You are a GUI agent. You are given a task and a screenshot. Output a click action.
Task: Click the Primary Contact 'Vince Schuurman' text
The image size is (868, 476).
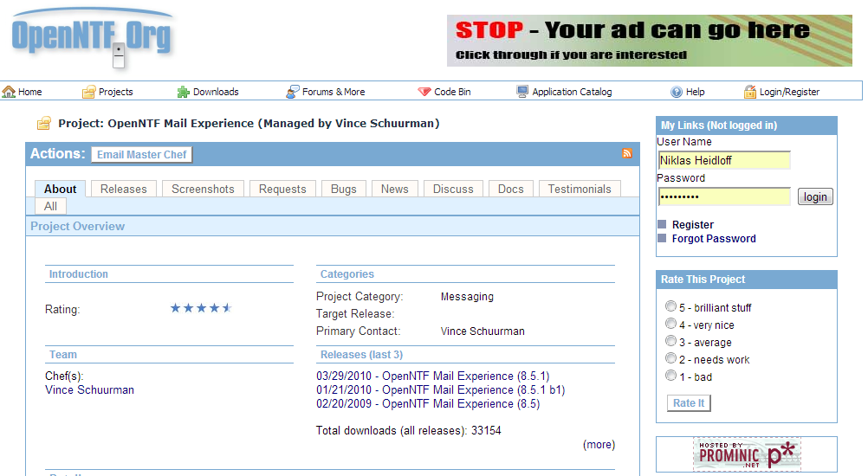483,331
